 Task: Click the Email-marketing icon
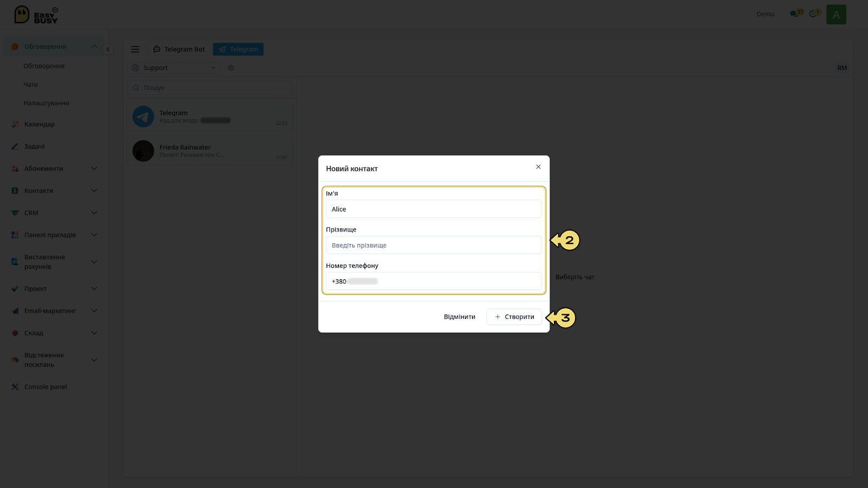(15, 311)
